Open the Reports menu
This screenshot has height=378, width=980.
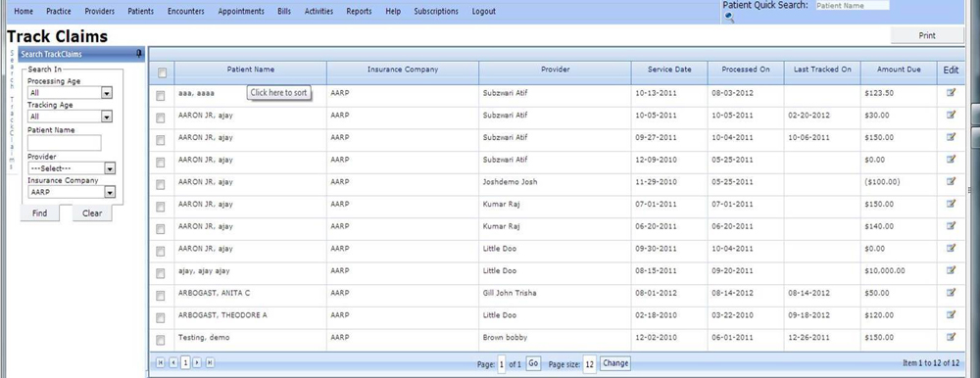(x=359, y=11)
